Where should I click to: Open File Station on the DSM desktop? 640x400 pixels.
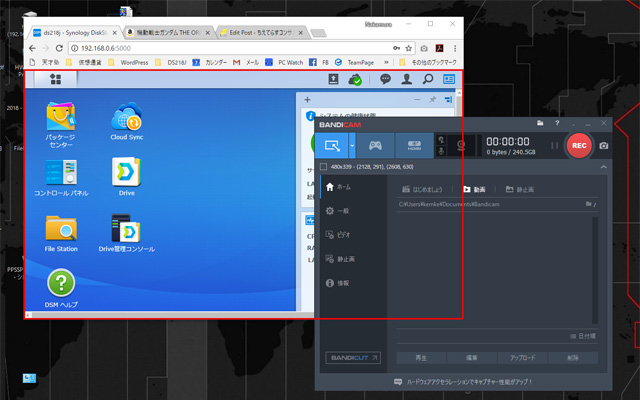(61, 232)
